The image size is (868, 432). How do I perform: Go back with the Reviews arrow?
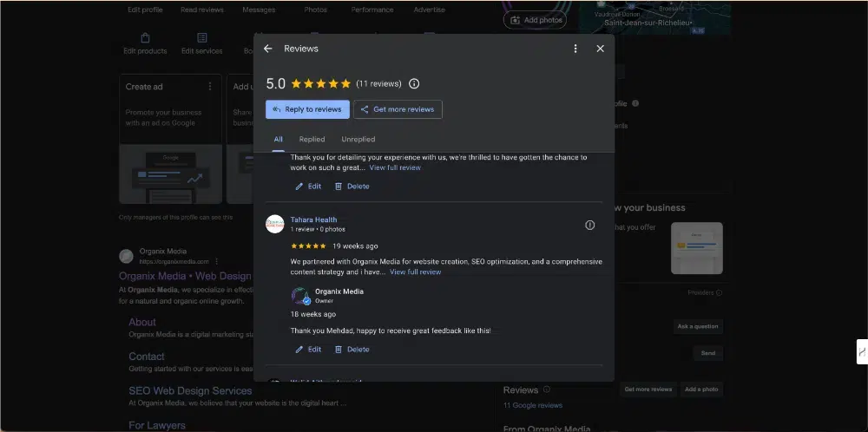tap(268, 49)
